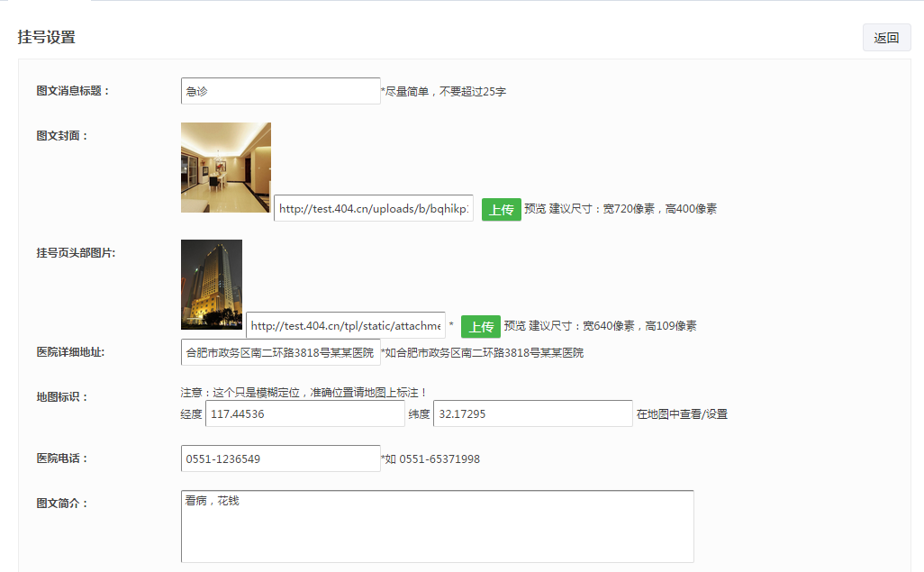Focus the 医院电话 input with 0551-1236549
This screenshot has height=572, width=924.
280,459
